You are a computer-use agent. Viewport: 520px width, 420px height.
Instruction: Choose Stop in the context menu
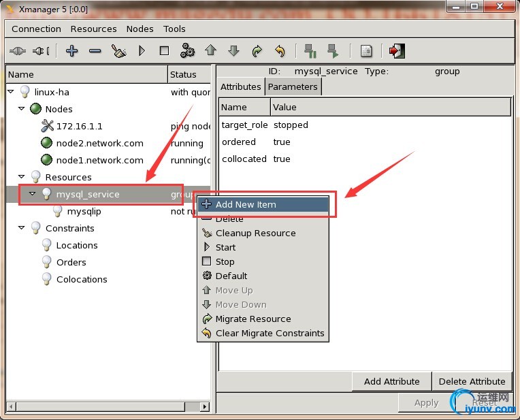point(263,262)
